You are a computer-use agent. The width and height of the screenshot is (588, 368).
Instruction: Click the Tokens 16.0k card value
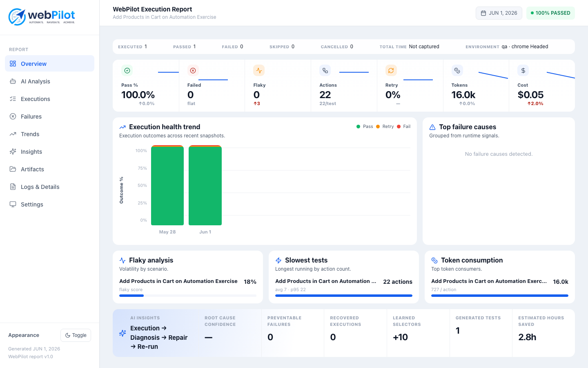pos(463,95)
